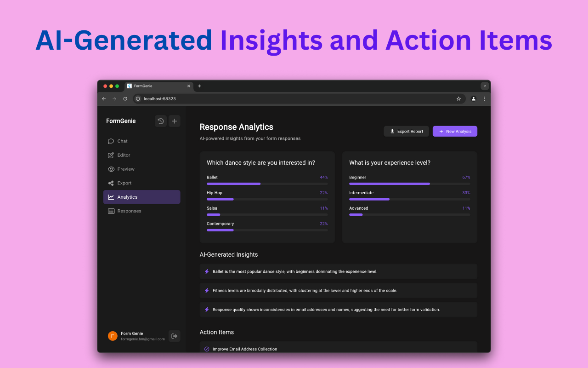Click the logout icon next to user email
The width and height of the screenshot is (588, 368).
(175, 336)
